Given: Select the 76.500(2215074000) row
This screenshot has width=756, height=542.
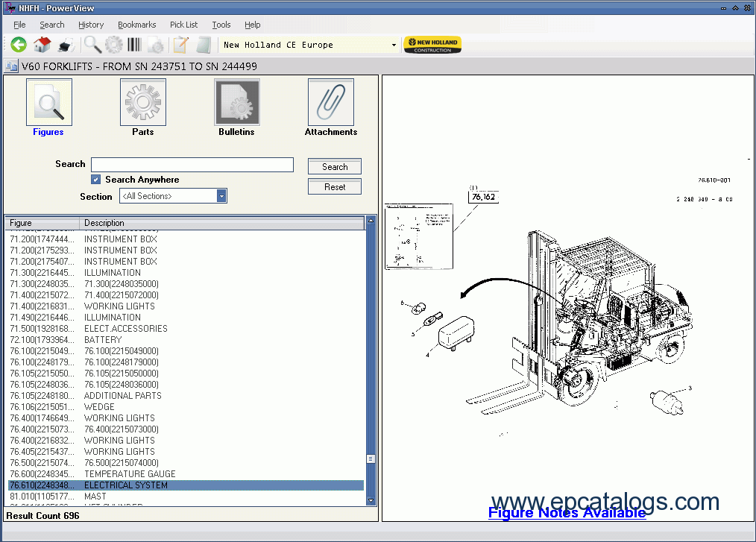Looking at the screenshot, I should [x=186, y=463].
